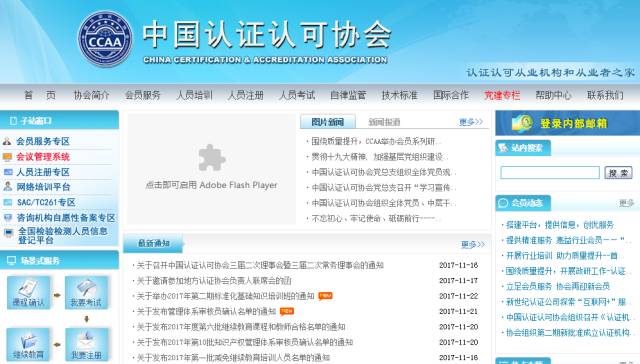This screenshot has height=364, width=640.
Task: Open notice 关于召开中国认证认可协会三届二次理事会
Action: (260, 265)
